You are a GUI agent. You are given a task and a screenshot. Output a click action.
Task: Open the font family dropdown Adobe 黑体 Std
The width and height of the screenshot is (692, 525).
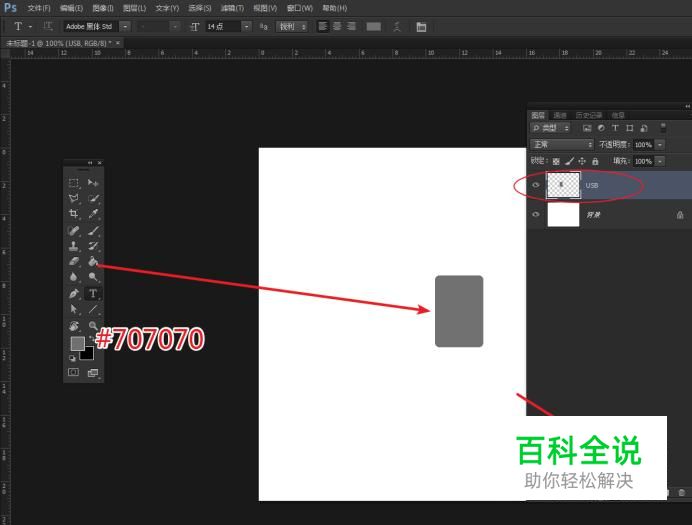(125, 26)
